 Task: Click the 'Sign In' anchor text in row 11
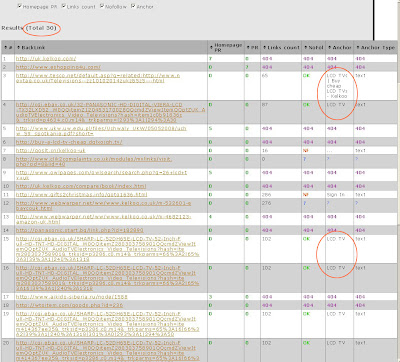(336, 195)
